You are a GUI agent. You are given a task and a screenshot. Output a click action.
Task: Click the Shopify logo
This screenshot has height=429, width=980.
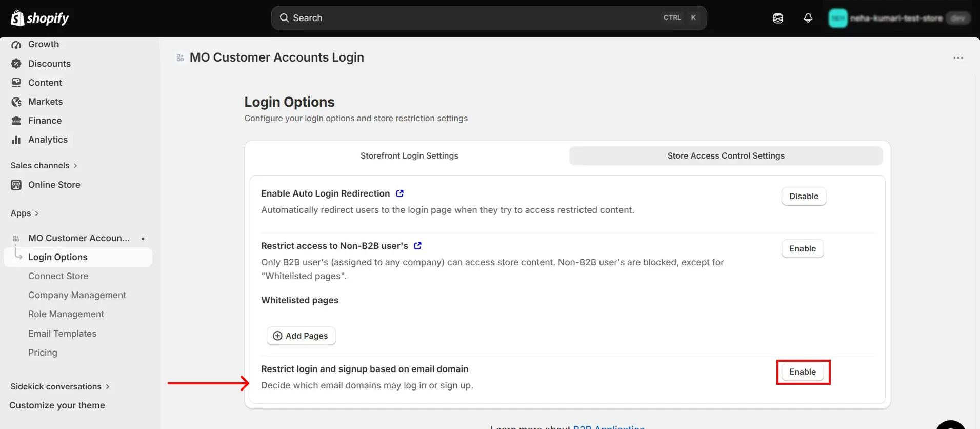(40, 18)
